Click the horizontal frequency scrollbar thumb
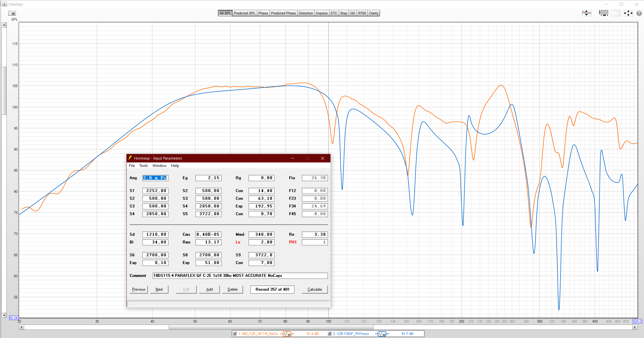The image size is (644, 338). tap(271, 327)
